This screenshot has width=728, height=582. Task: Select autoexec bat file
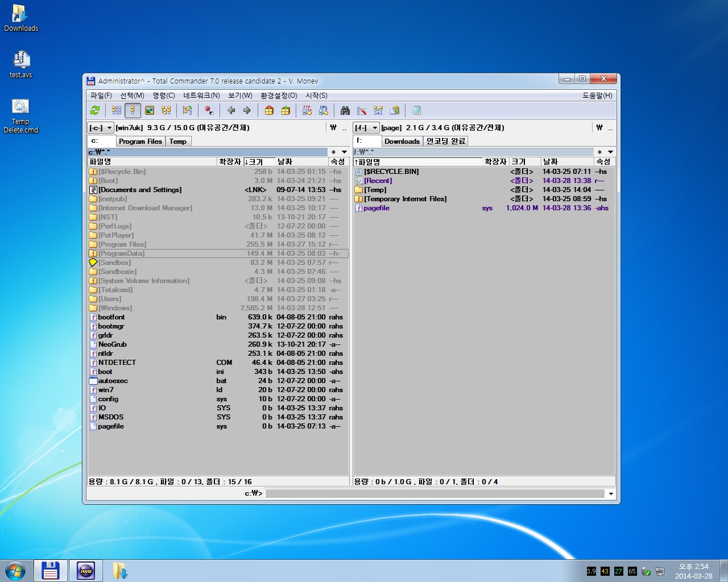tap(218, 381)
